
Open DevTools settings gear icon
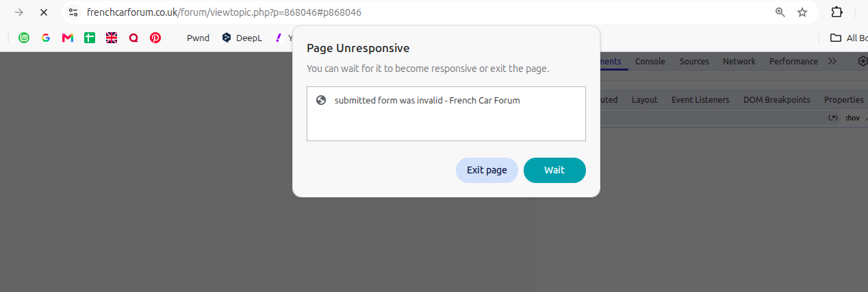[863, 61]
